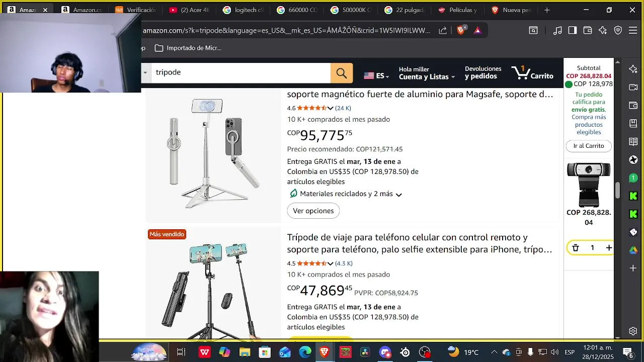644x362 pixels.
Task: Open the ES language flag dropdown
Action: [376, 76]
